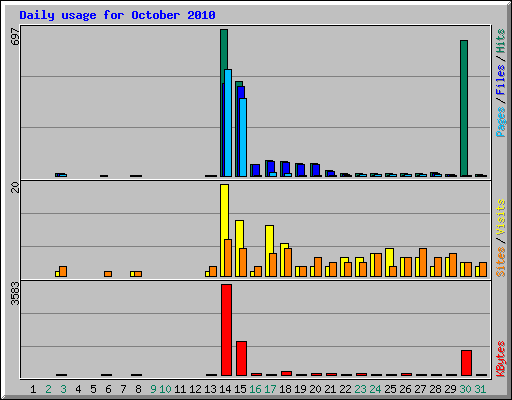
Task: Click day label 29 on the x-axis
Action: point(450,389)
